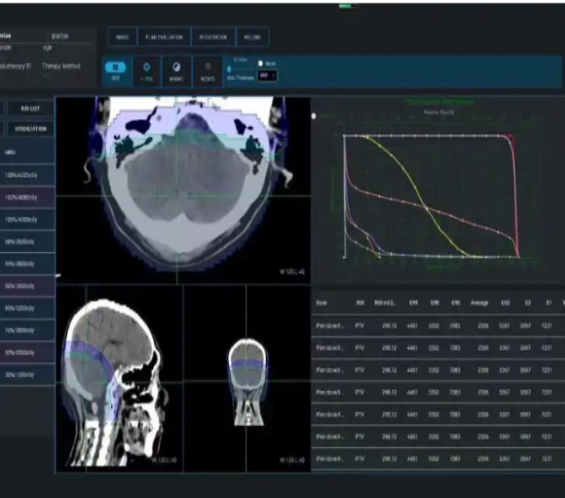Click the slice thickness slider handle
Screen dimensions: 565x498
(229, 69)
